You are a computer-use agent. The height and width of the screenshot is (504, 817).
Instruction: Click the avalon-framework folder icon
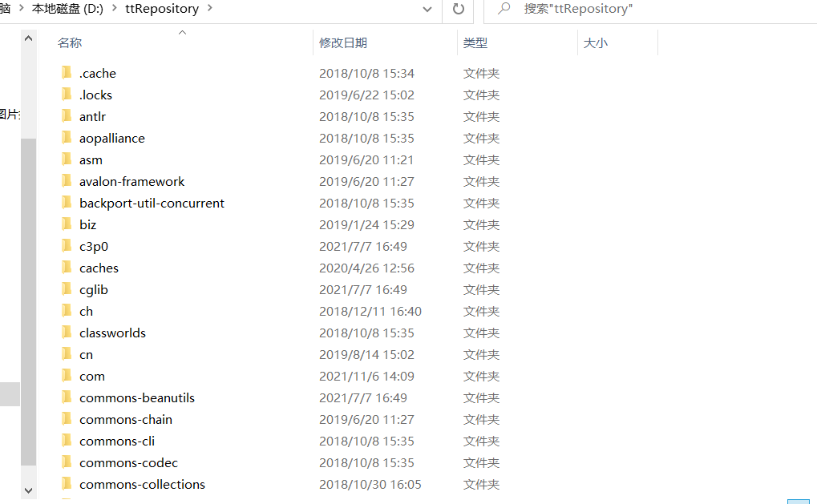[67, 180]
